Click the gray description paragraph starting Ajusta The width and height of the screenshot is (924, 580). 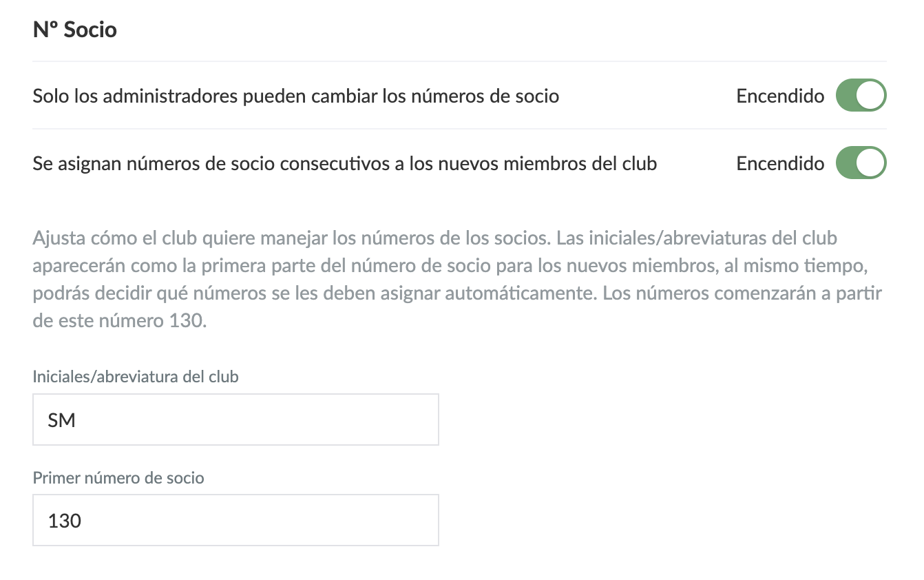click(x=457, y=280)
